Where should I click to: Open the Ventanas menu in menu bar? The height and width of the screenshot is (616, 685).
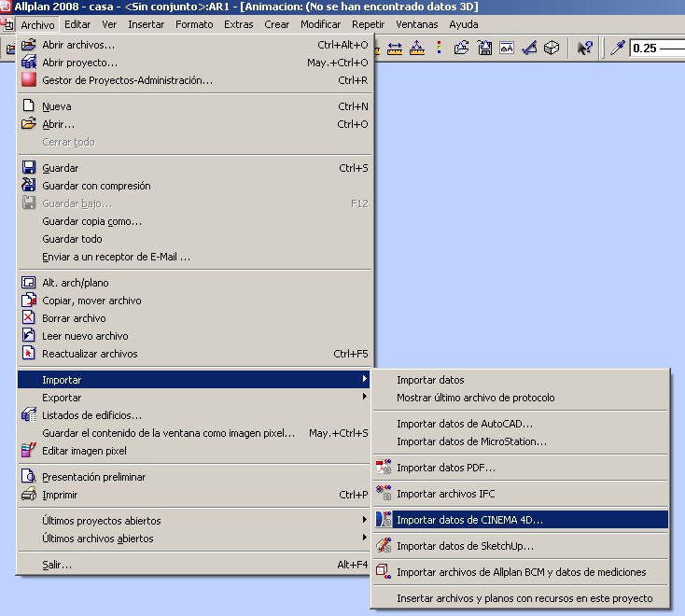pos(416,24)
